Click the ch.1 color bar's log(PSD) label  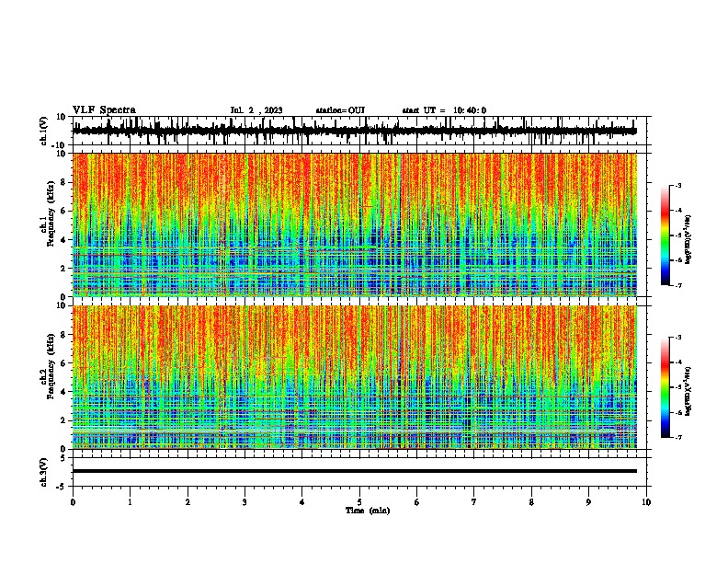tap(688, 240)
